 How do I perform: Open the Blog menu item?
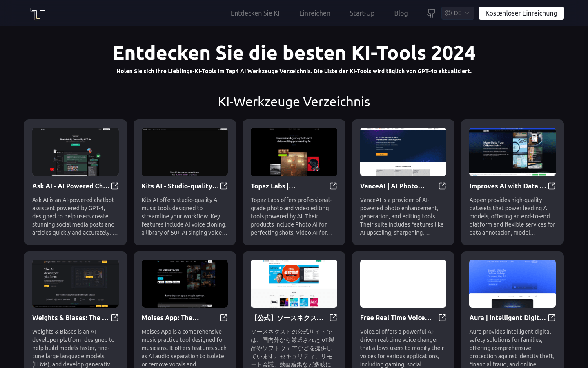click(401, 13)
